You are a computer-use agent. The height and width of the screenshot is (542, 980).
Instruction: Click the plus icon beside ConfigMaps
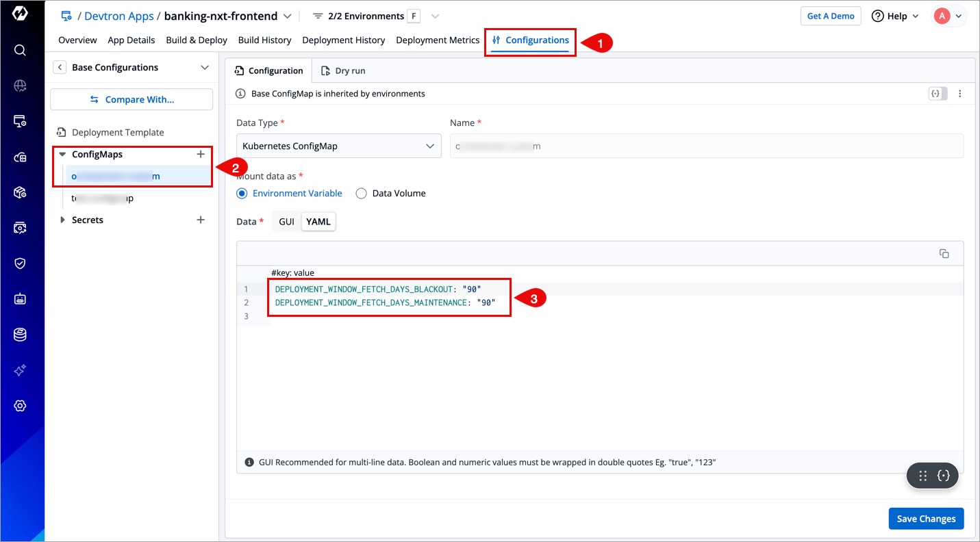(201, 154)
